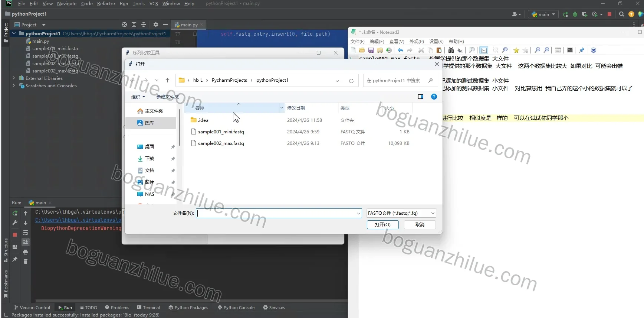The height and width of the screenshot is (318, 644).
Task: Start debugging with the green bug icon
Action: [x=575, y=14]
